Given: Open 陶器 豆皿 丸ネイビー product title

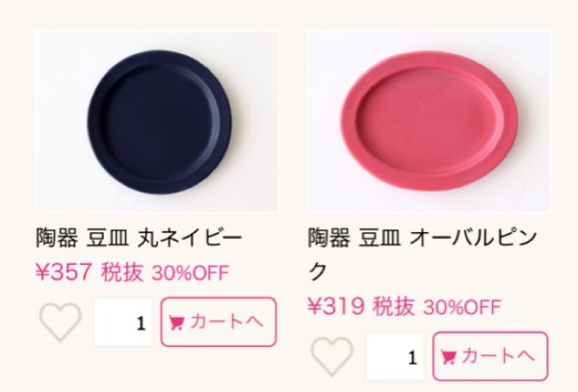Looking at the screenshot, I should [x=139, y=237].
